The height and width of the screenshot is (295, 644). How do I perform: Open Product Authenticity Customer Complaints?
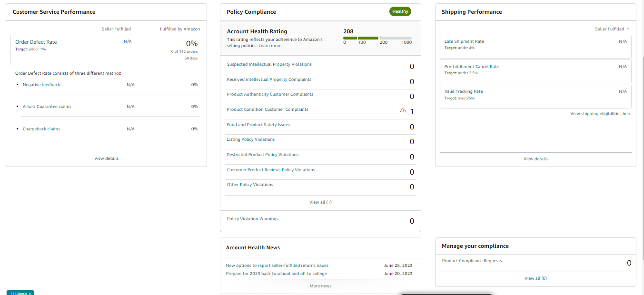click(x=270, y=94)
